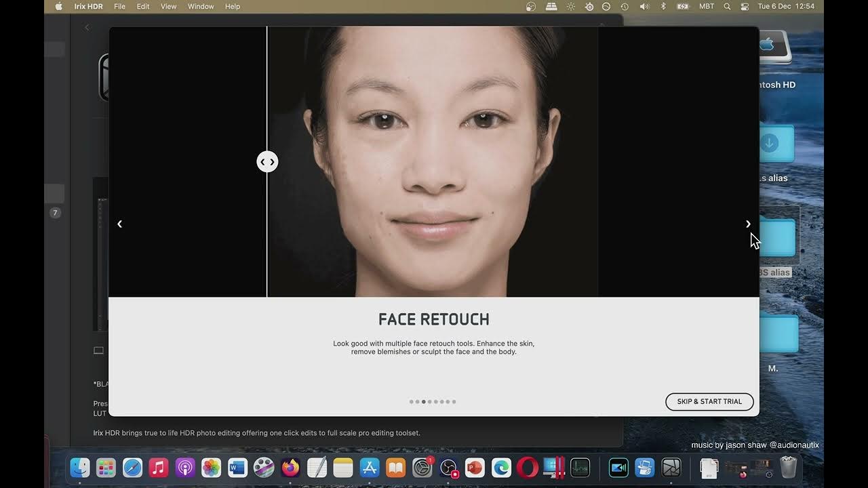868x488 pixels.
Task: Open Control Center in menu bar
Action: (745, 6)
